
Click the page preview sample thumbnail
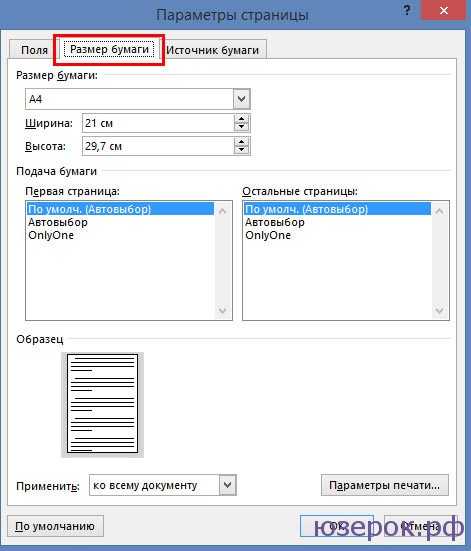pos(102,403)
